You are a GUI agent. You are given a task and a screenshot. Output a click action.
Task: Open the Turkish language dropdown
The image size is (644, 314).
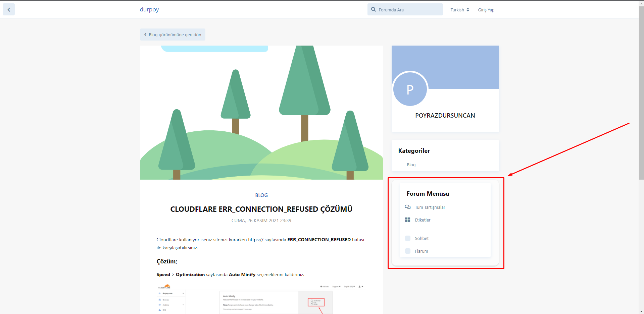460,10
